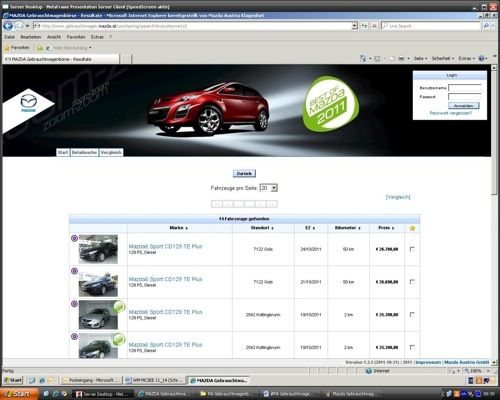
Task: Click the Vergleich navigation tab
Action: [111, 152]
